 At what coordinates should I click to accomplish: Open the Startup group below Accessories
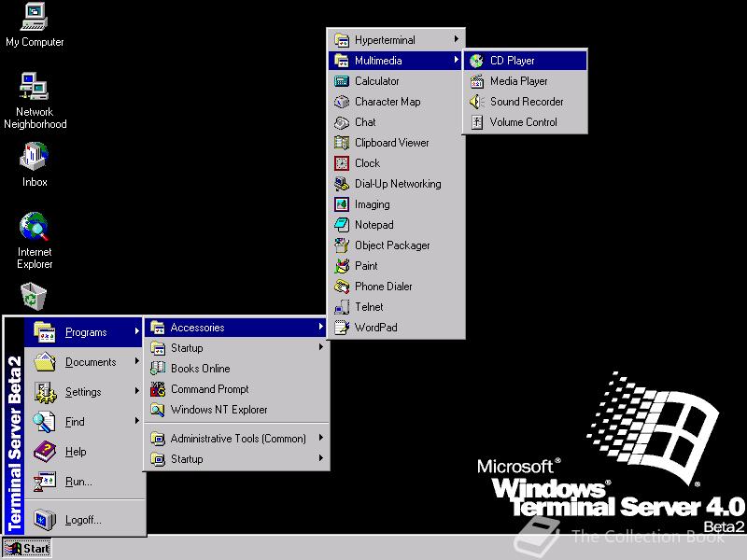[x=237, y=348]
